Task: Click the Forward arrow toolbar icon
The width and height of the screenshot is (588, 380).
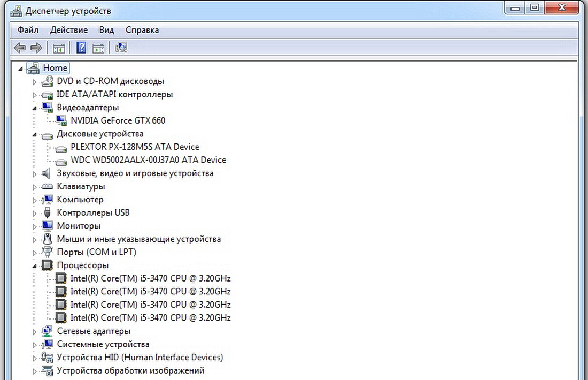Action: pos(36,48)
